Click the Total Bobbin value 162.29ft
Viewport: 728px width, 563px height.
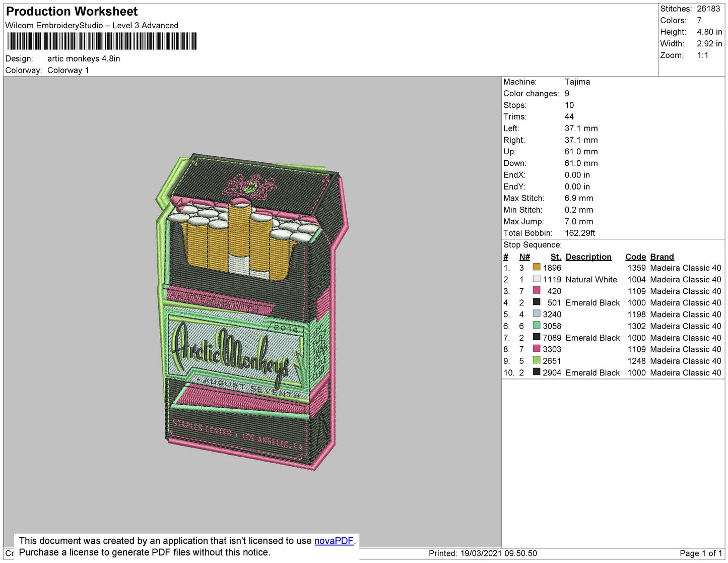pyautogui.click(x=580, y=233)
